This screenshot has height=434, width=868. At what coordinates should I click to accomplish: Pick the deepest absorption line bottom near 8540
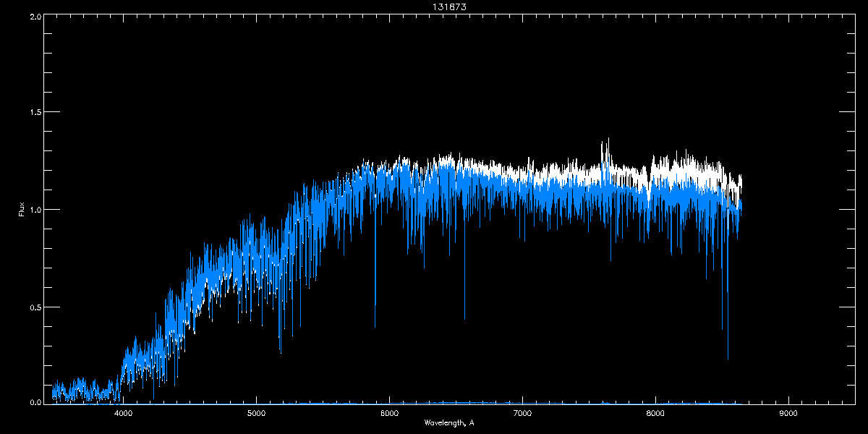tap(728, 358)
